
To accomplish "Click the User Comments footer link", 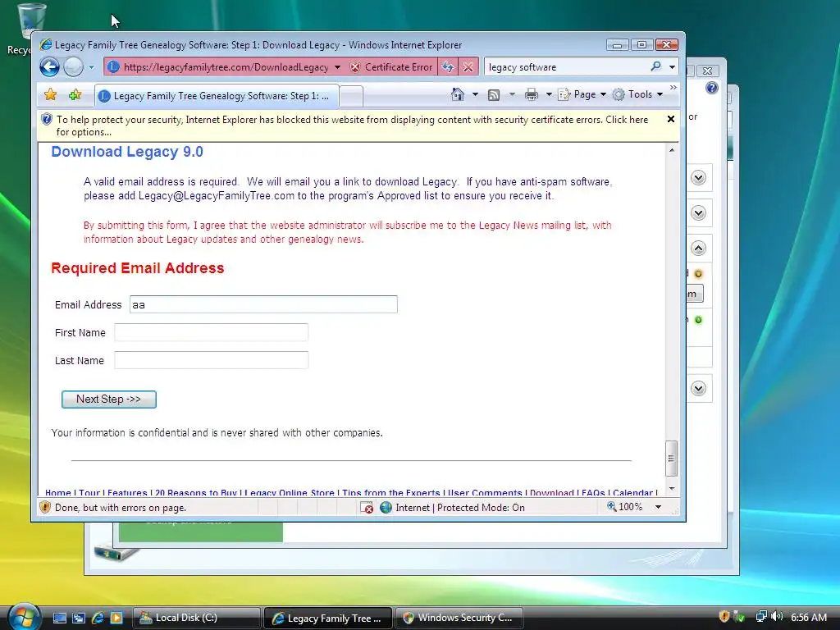I will point(485,492).
